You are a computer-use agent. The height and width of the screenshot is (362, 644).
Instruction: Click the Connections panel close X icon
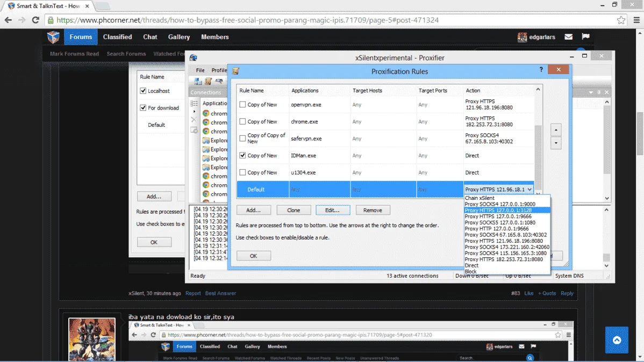coord(606,92)
